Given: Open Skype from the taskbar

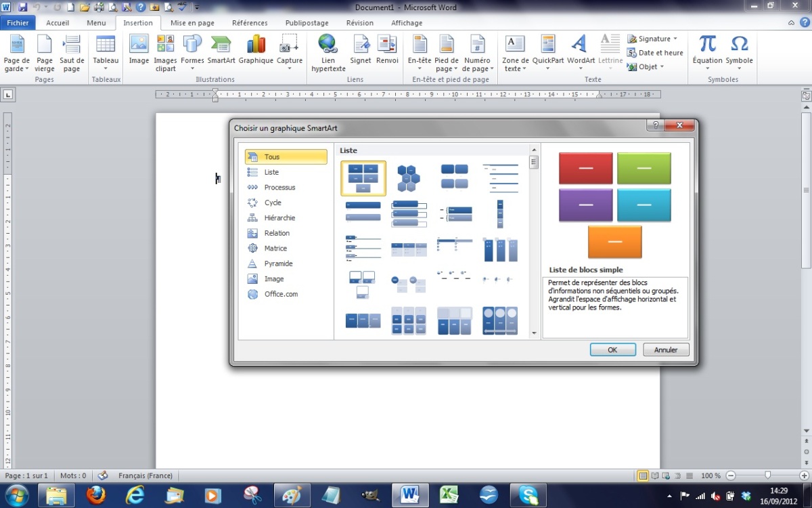Looking at the screenshot, I should (x=528, y=495).
